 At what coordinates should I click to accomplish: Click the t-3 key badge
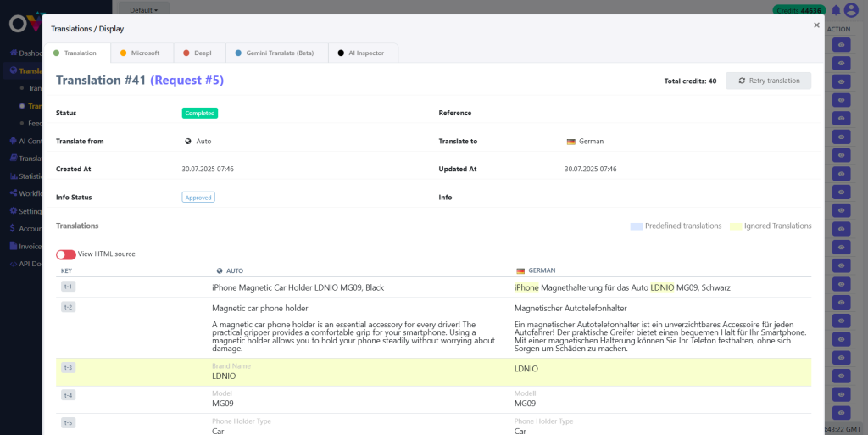point(69,367)
